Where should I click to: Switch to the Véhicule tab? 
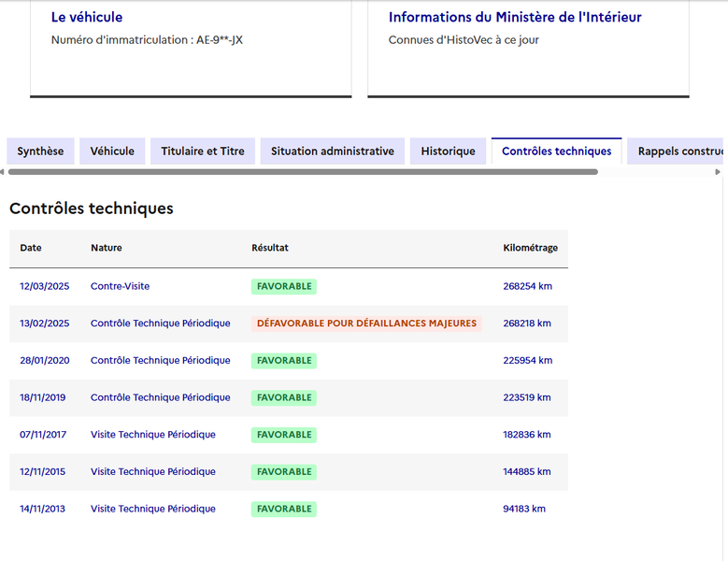112,151
